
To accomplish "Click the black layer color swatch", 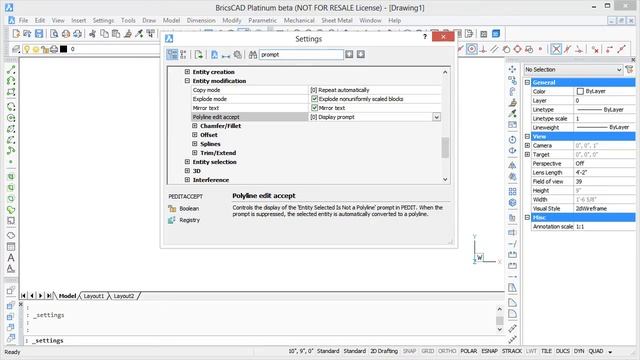I will pyautogui.click(x=63, y=49).
